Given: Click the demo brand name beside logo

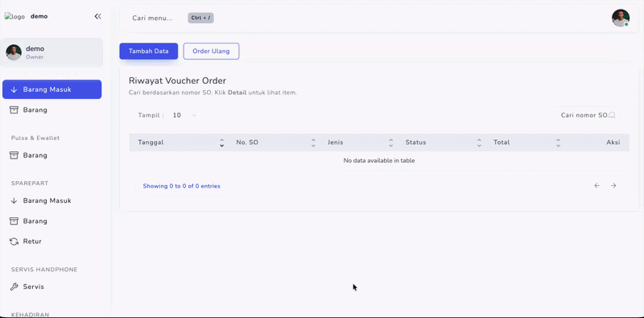Looking at the screenshot, I should (39, 16).
